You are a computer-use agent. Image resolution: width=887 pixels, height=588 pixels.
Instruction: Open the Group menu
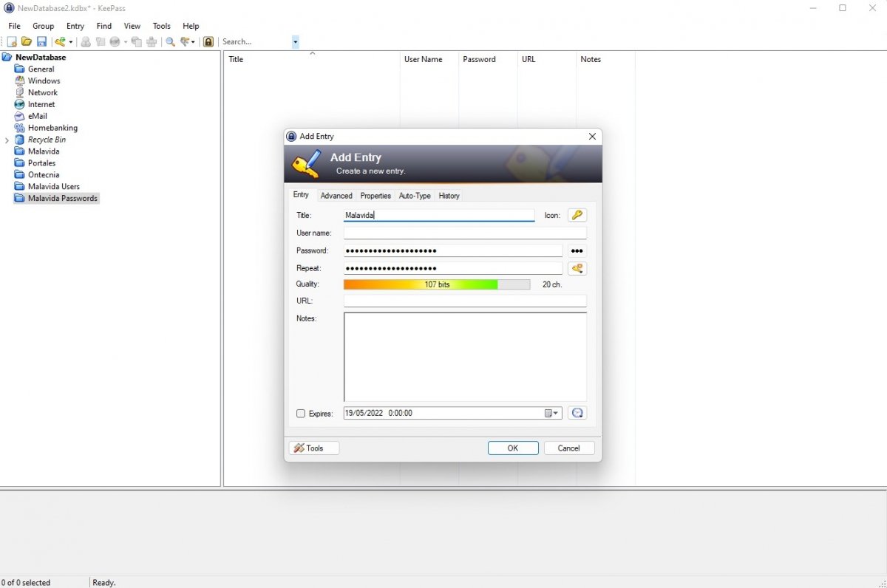click(43, 26)
